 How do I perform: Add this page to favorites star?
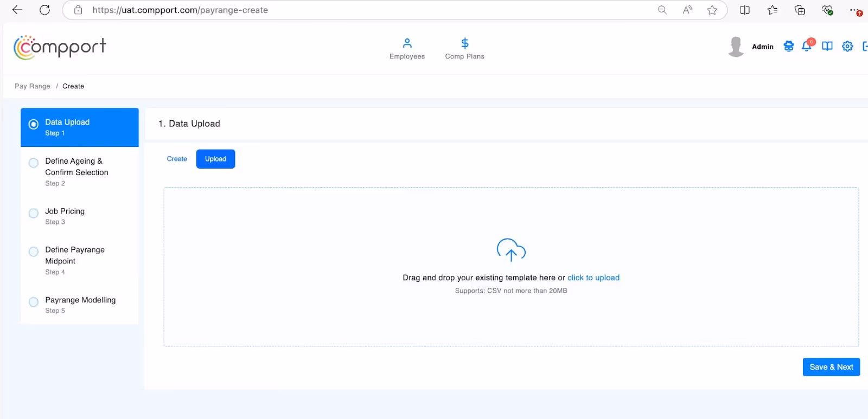click(x=712, y=10)
